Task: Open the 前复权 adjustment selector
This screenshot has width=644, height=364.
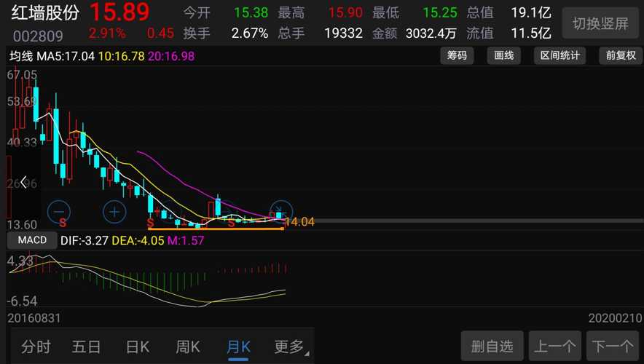Action: pos(621,55)
